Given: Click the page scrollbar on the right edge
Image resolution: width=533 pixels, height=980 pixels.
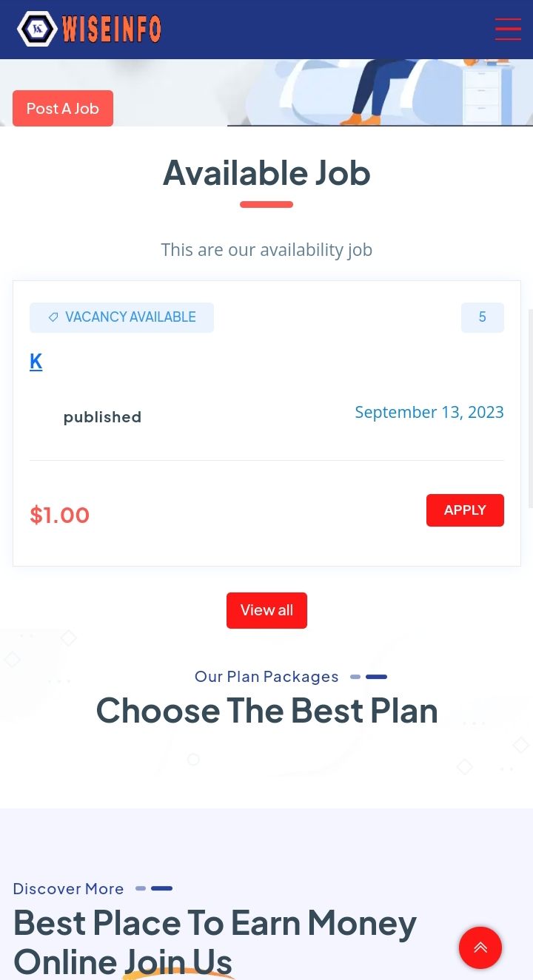Looking at the screenshot, I should click(530, 407).
